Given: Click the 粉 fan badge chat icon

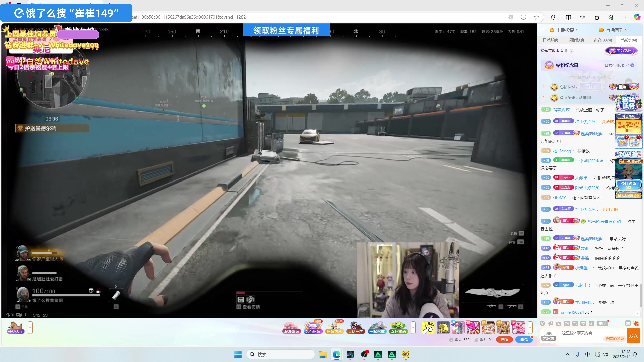Looking at the screenshot, I should [x=567, y=323].
